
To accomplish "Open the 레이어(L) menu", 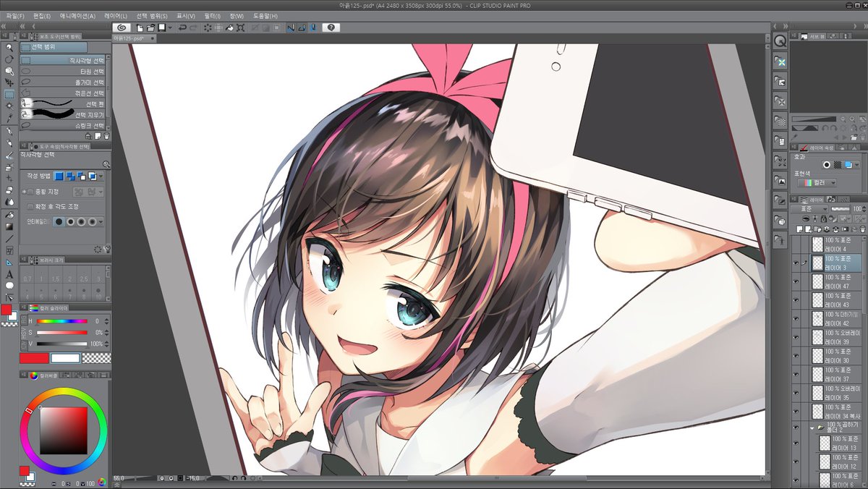I will (x=116, y=15).
